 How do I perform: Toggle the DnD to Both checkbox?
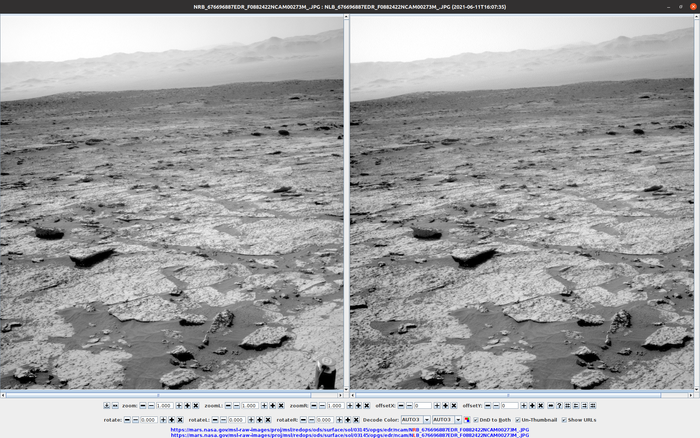[477, 420]
